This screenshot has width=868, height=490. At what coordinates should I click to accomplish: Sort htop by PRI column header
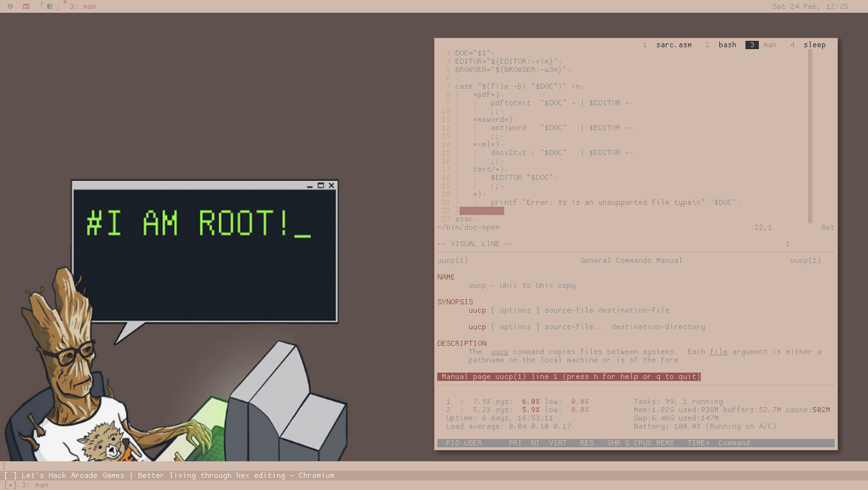click(x=515, y=443)
